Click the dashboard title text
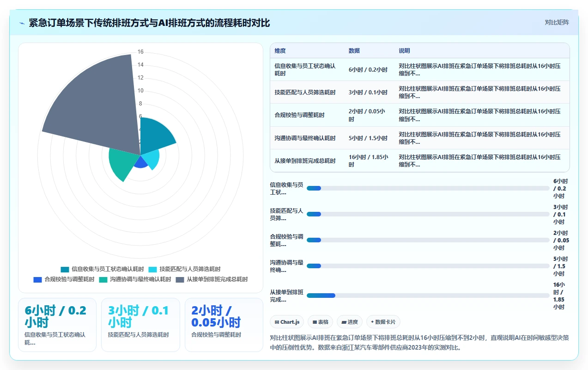588x370 pixels. click(x=149, y=23)
